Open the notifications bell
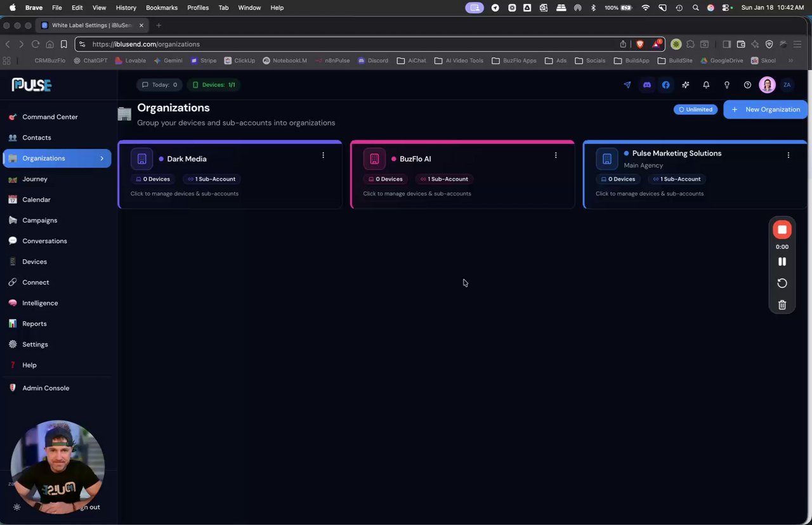Viewport: 812px width, 525px height. point(706,85)
